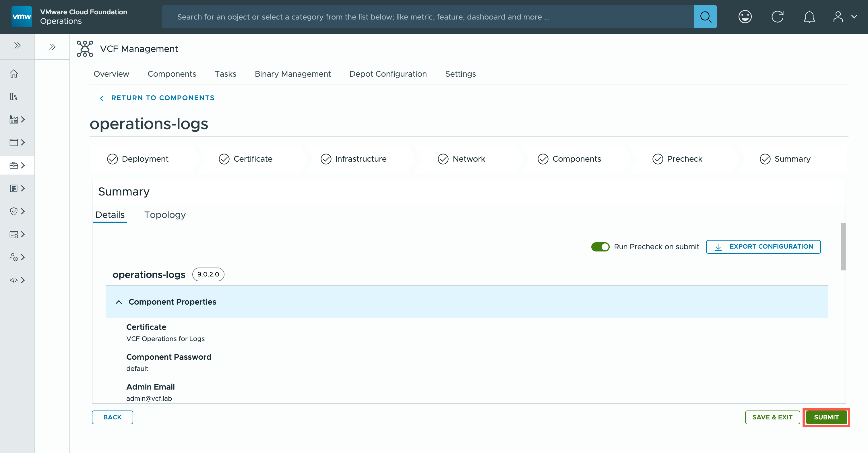Click the global search input field

click(428, 17)
